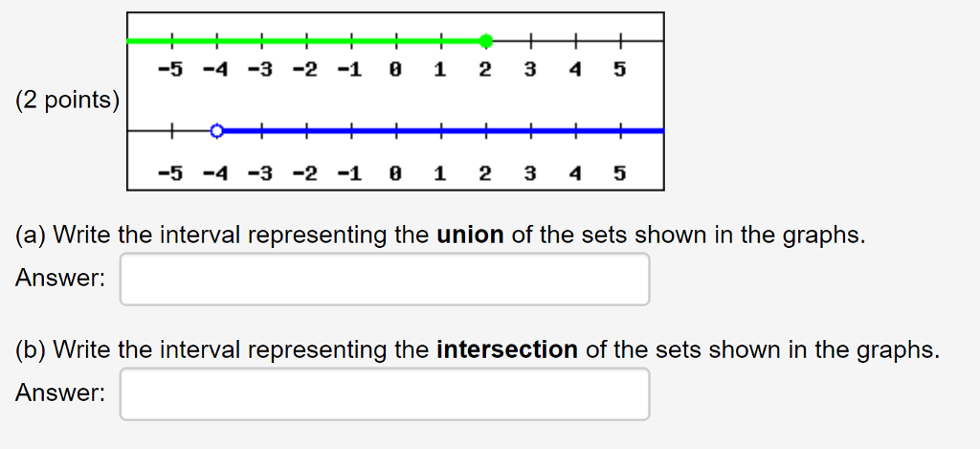980x449 pixels.
Task: Click the "(2 points)" label
Action: pyautogui.click(x=67, y=100)
